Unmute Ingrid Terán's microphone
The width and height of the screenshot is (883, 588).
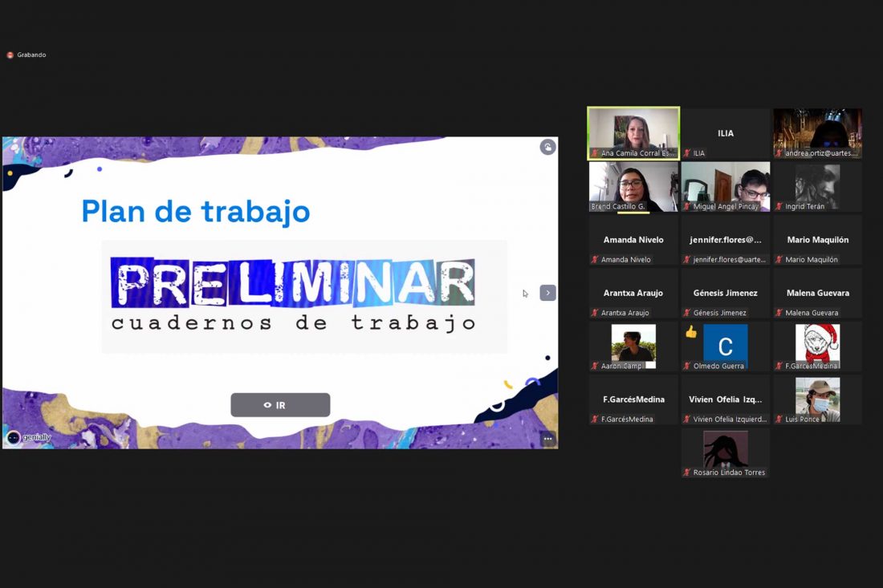779,205
